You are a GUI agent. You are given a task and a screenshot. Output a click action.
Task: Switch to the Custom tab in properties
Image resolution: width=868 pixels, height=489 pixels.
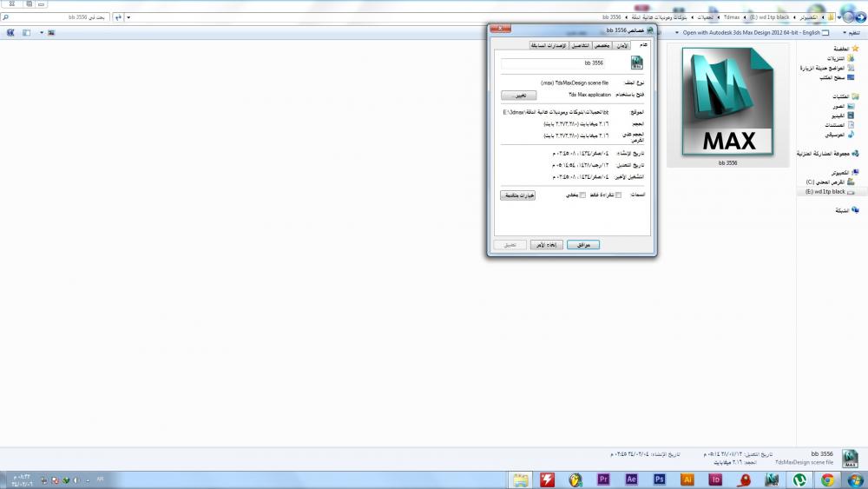pyautogui.click(x=602, y=45)
